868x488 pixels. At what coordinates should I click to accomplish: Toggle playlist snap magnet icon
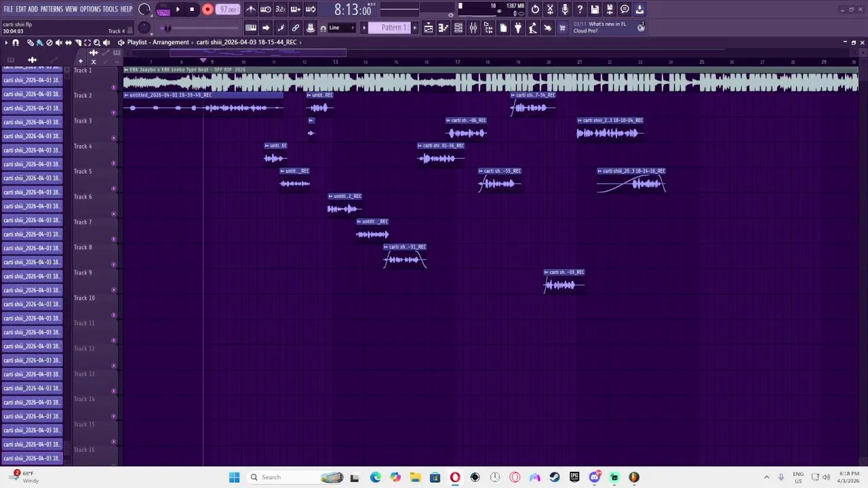tap(16, 43)
